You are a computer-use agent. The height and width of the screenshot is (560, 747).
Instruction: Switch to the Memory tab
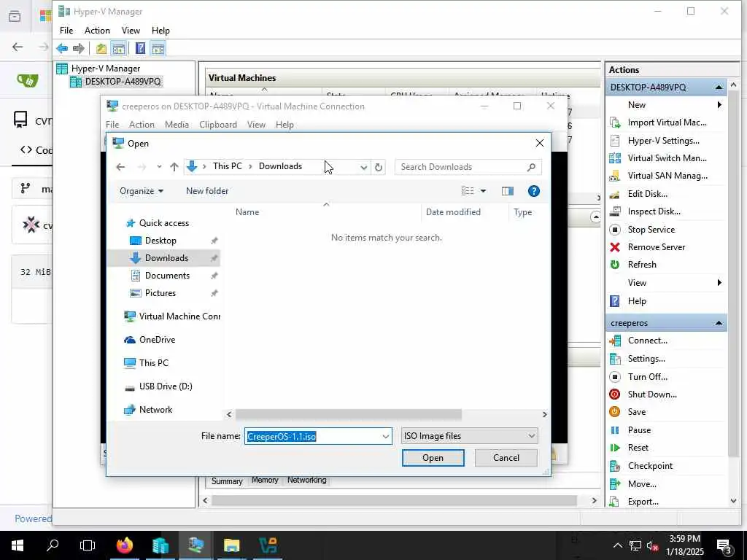265,480
